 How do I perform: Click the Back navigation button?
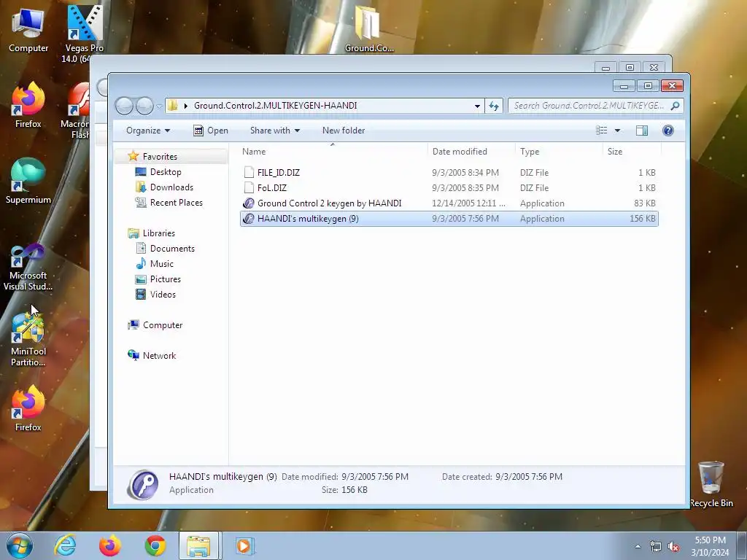pyautogui.click(x=124, y=106)
